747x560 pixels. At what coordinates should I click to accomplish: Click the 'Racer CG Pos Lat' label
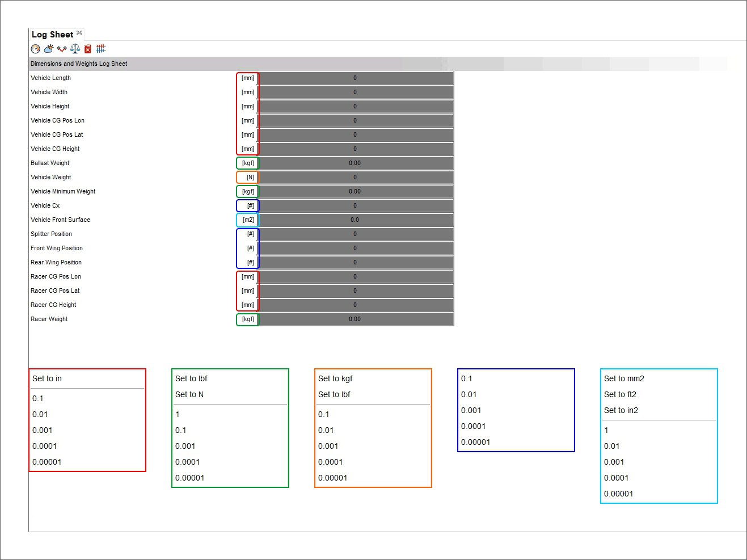[x=55, y=291]
